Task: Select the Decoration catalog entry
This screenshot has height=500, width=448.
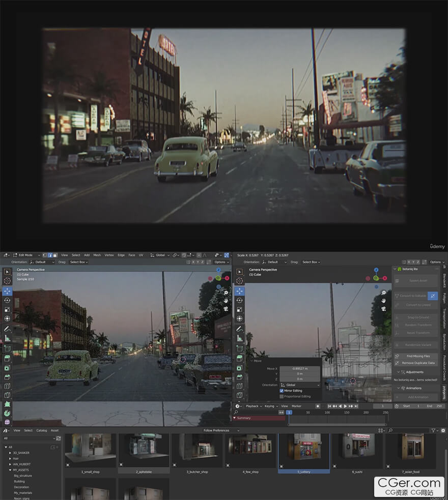Action: point(21,487)
